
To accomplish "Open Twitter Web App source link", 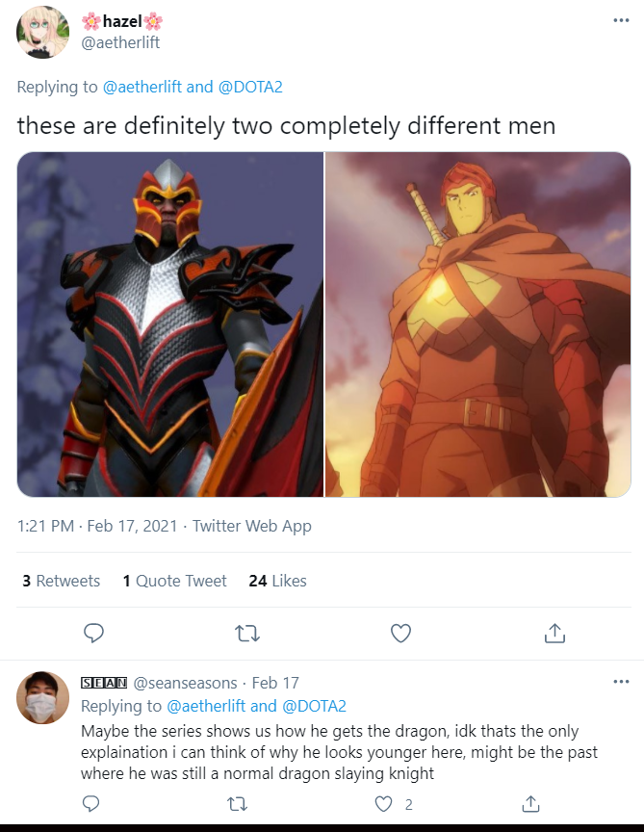I will coord(252,526).
